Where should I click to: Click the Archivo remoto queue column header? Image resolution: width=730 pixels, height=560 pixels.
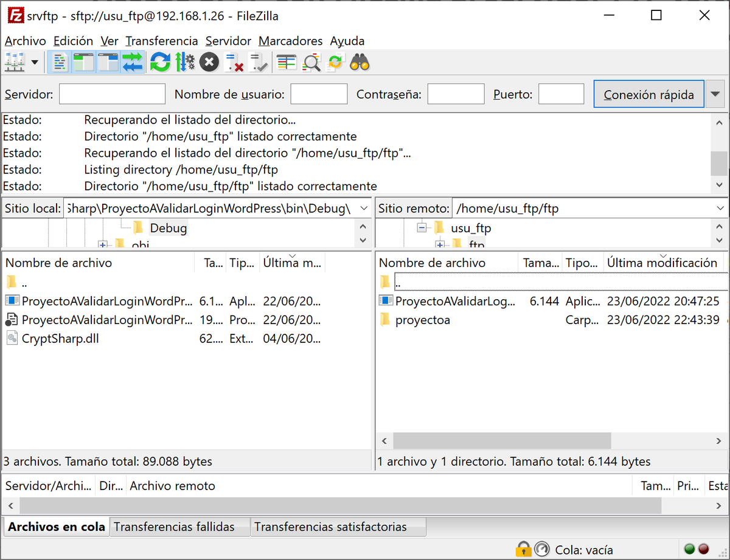point(380,486)
